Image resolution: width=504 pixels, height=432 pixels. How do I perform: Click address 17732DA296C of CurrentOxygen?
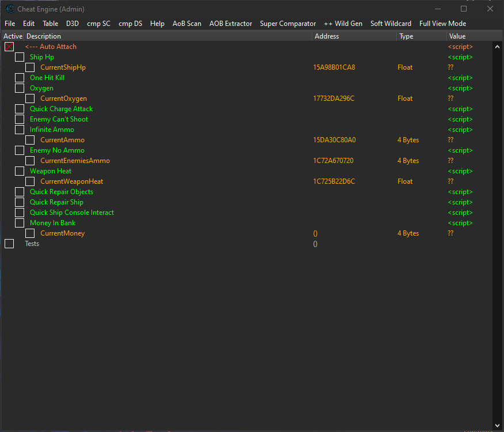(x=334, y=98)
